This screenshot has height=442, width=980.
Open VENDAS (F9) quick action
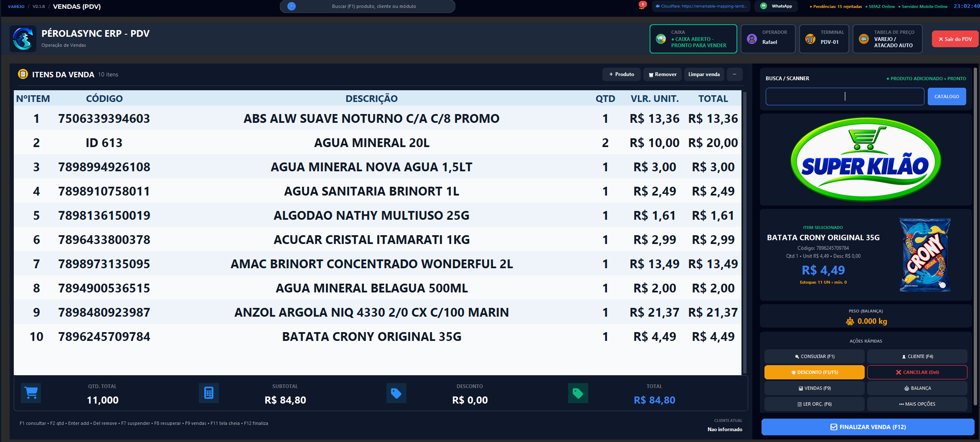pos(814,388)
